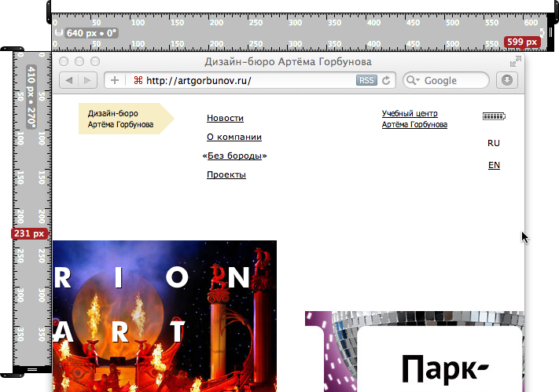Click the Google search field
Image resolution: width=559 pixels, height=392 pixels.
[x=452, y=80]
